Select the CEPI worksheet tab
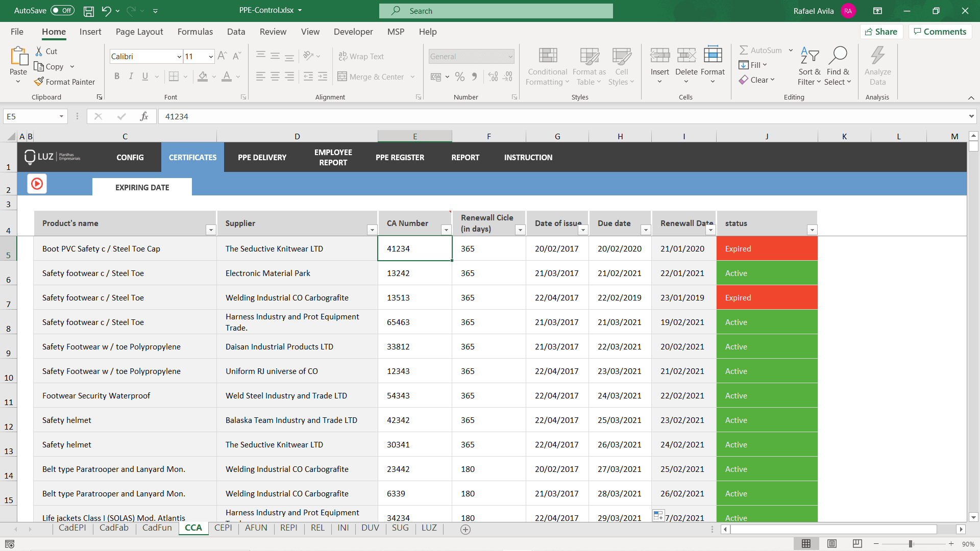Screen dimensions: 980x551 pos(223,528)
